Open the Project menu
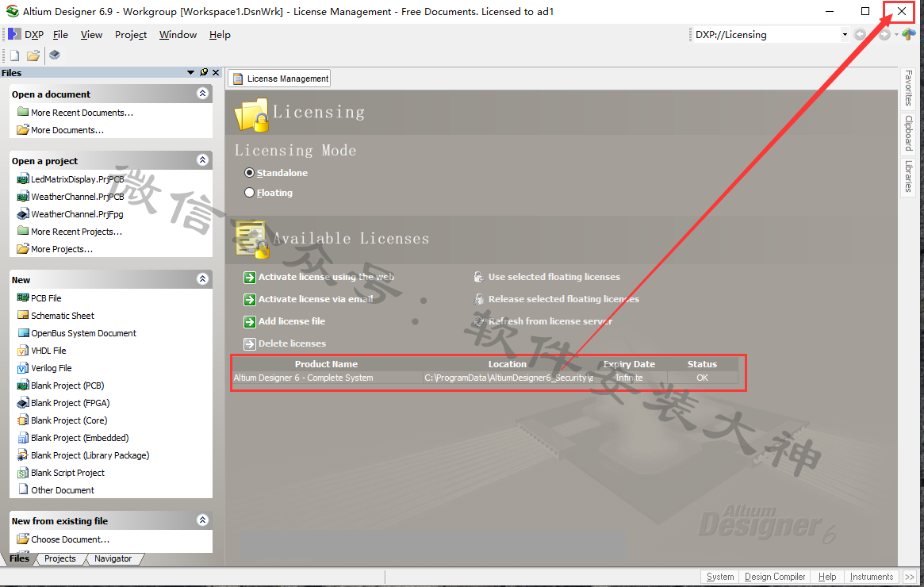 (131, 35)
